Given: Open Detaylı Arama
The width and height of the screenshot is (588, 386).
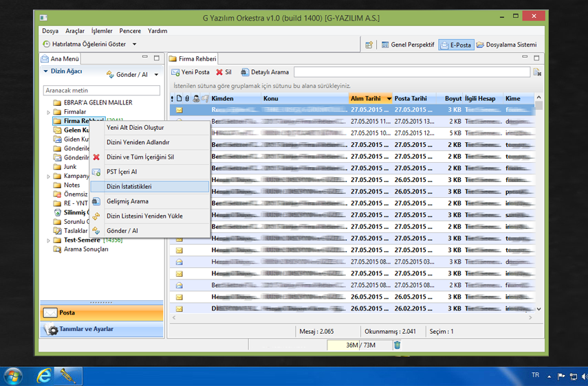Looking at the screenshot, I should [x=265, y=72].
